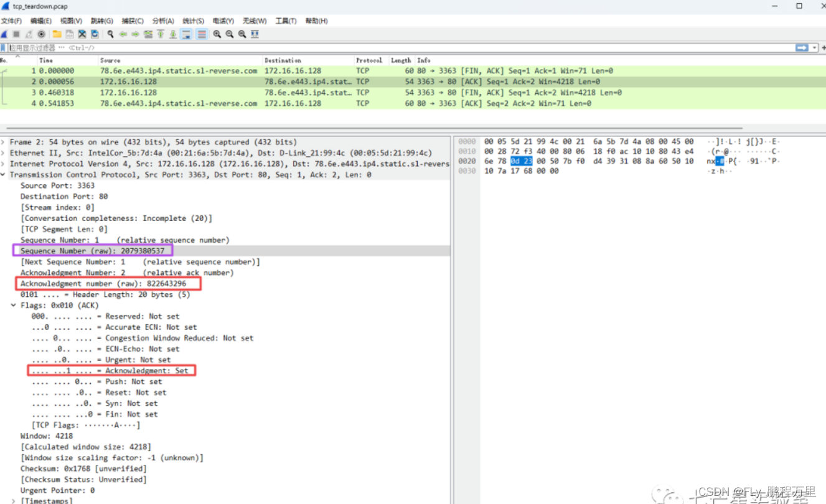This screenshot has width=826, height=504.
Task: Sort by Length column header
Action: 401,60
